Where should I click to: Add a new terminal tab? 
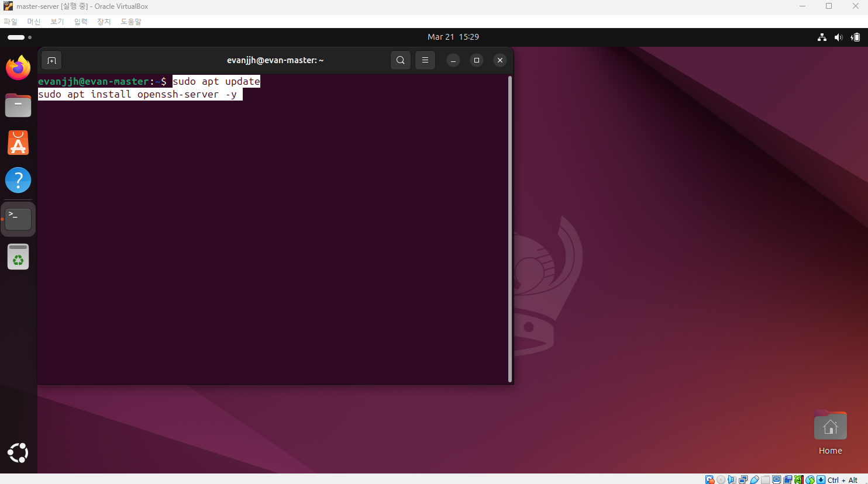51,60
